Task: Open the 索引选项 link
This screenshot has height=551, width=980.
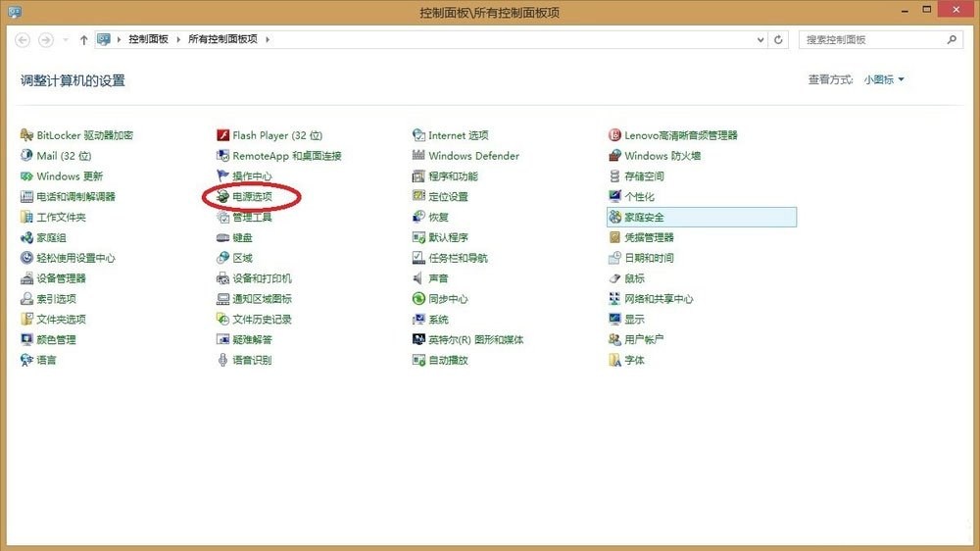Action: click(56, 299)
